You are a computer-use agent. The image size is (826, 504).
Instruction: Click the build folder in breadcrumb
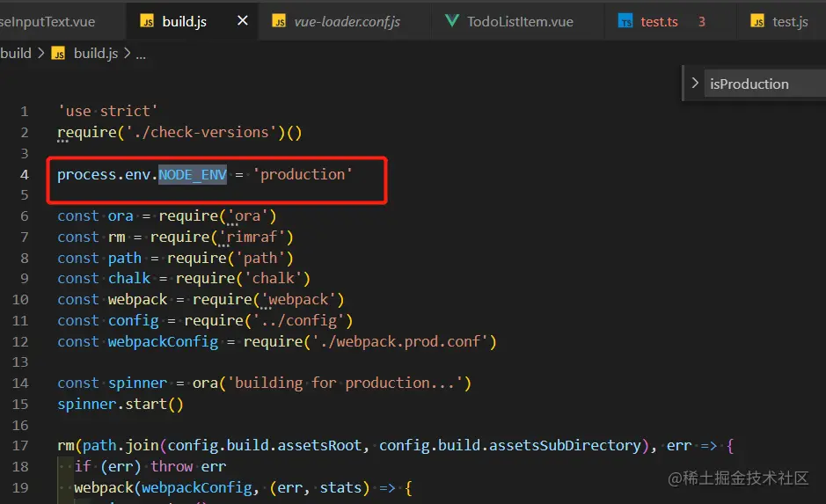click(16, 53)
